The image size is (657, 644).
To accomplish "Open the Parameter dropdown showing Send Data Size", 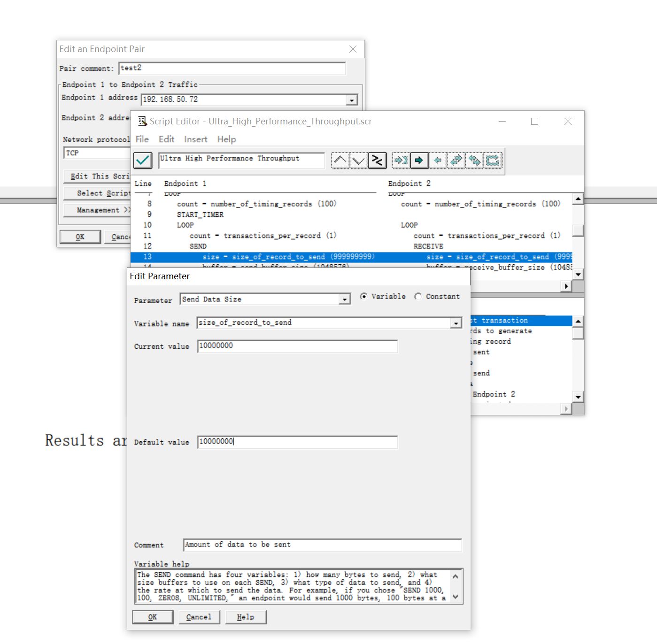I will tap(345, 299).
